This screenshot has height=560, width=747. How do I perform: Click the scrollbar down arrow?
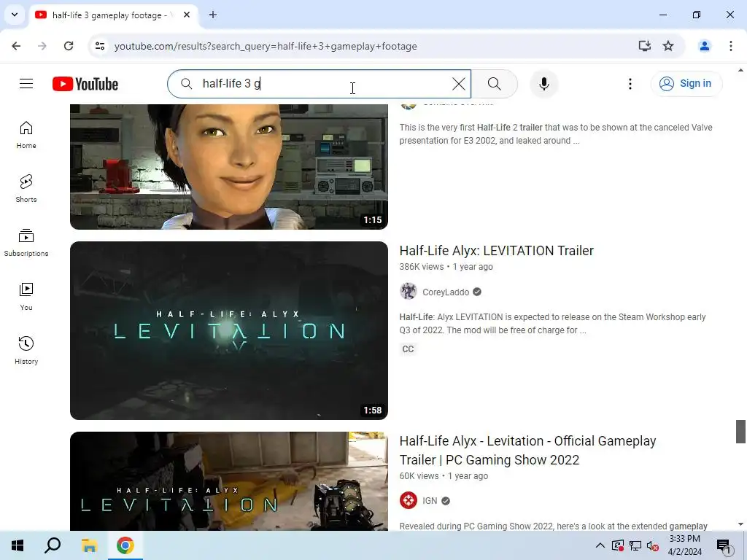tap(740, 525)
